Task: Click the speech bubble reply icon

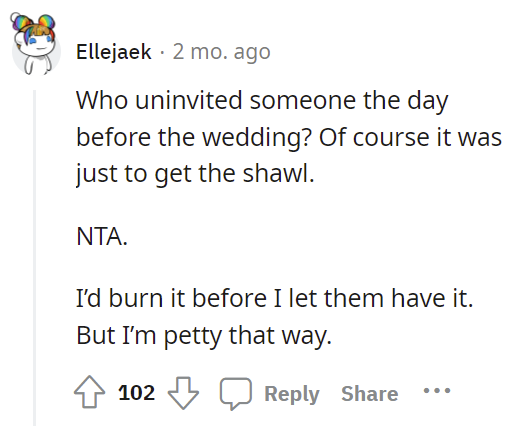Action: click(235, 393)
